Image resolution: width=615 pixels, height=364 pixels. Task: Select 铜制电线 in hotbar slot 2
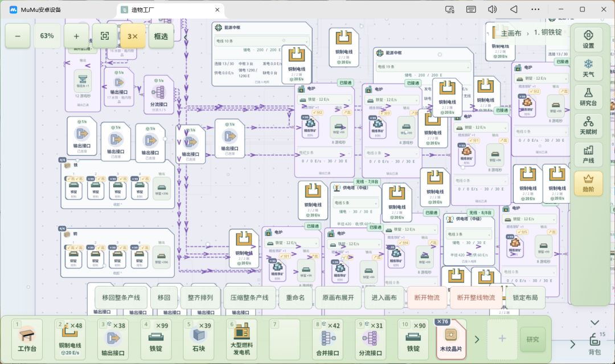click(x=70, y=340)
